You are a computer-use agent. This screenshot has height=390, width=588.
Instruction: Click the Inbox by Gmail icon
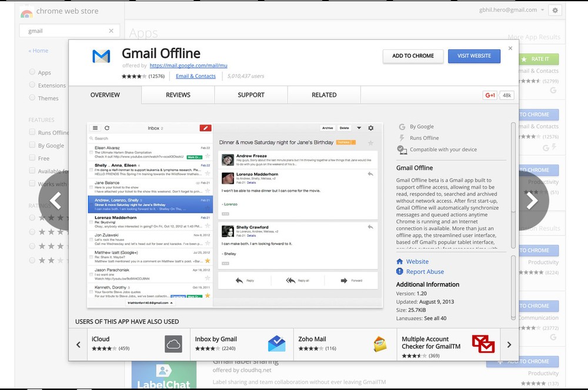276,344
